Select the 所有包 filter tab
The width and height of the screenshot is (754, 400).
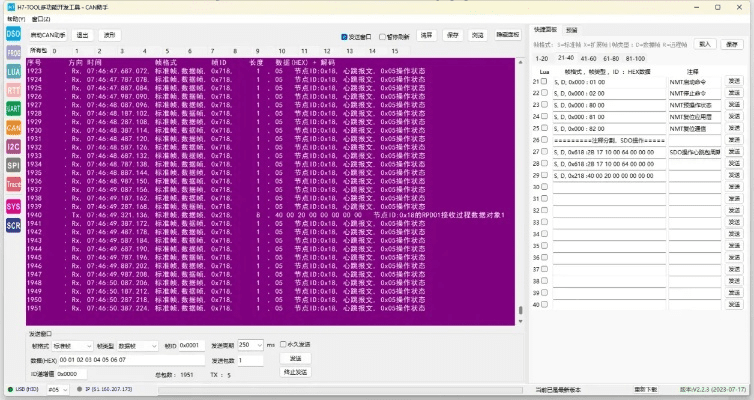click(38, 50)
